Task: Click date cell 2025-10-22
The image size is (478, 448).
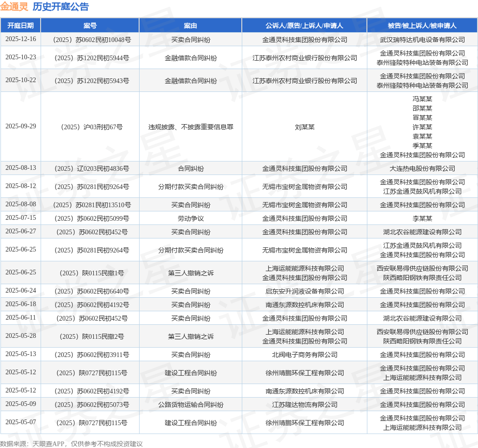Action: pyautogui.click(x=21, y=80)
